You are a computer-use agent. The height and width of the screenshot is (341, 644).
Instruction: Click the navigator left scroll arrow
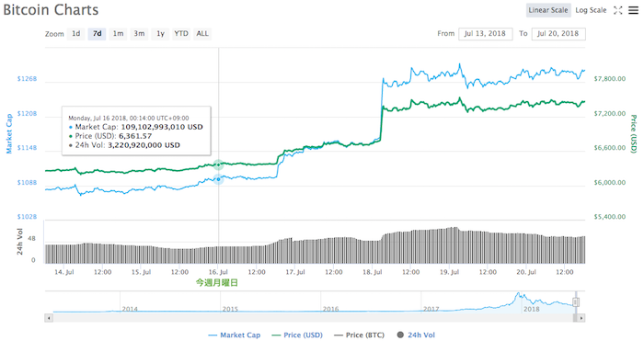(49, 318)
